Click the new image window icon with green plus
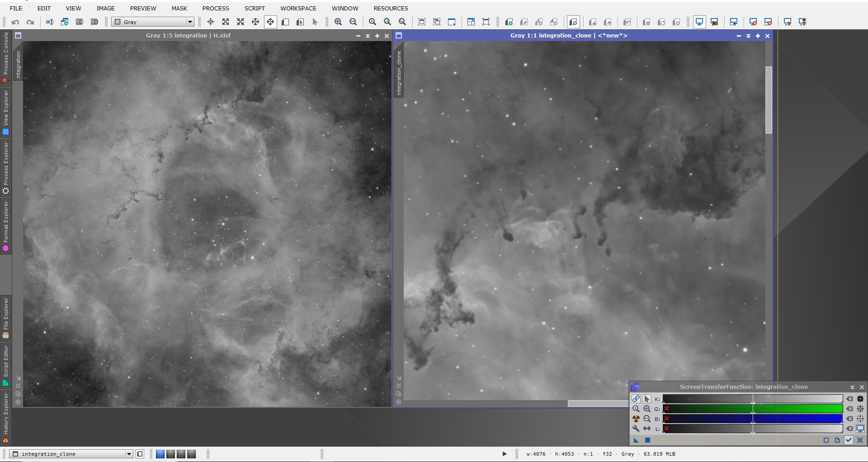This screenshot has height=462, width=868. click(x=65, y=22)
